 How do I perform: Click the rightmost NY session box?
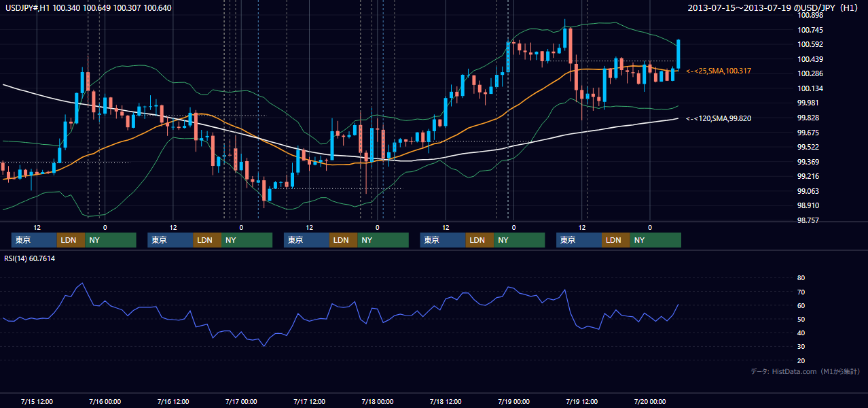(655, 240)
